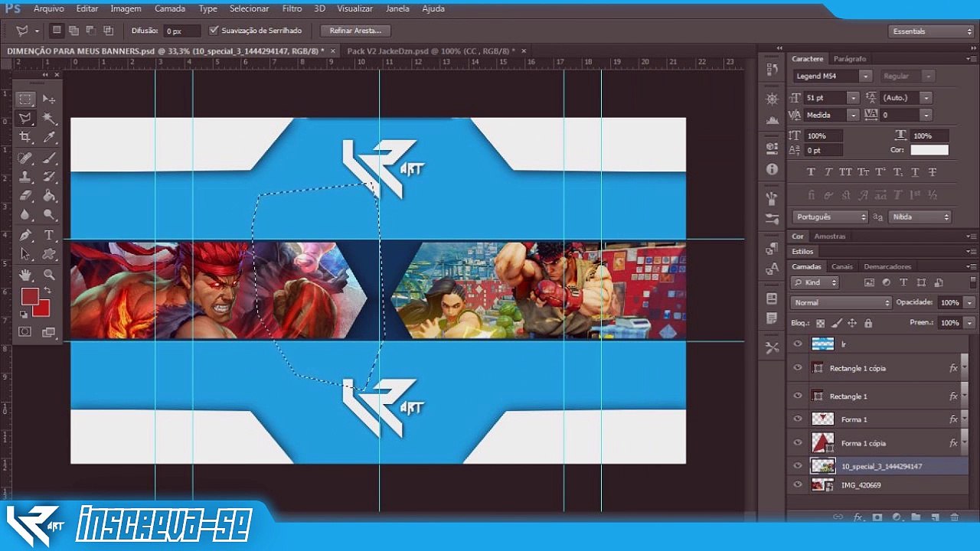
Task: Open the Normal blend mode dropdown
Action: coord(841,302)
